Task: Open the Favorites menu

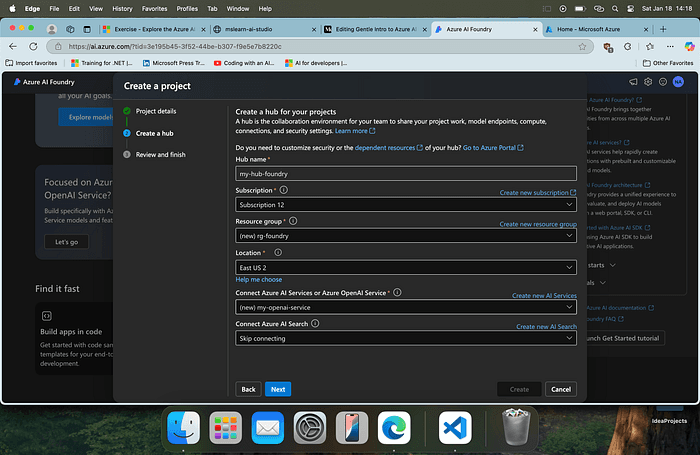Action: 154,8
